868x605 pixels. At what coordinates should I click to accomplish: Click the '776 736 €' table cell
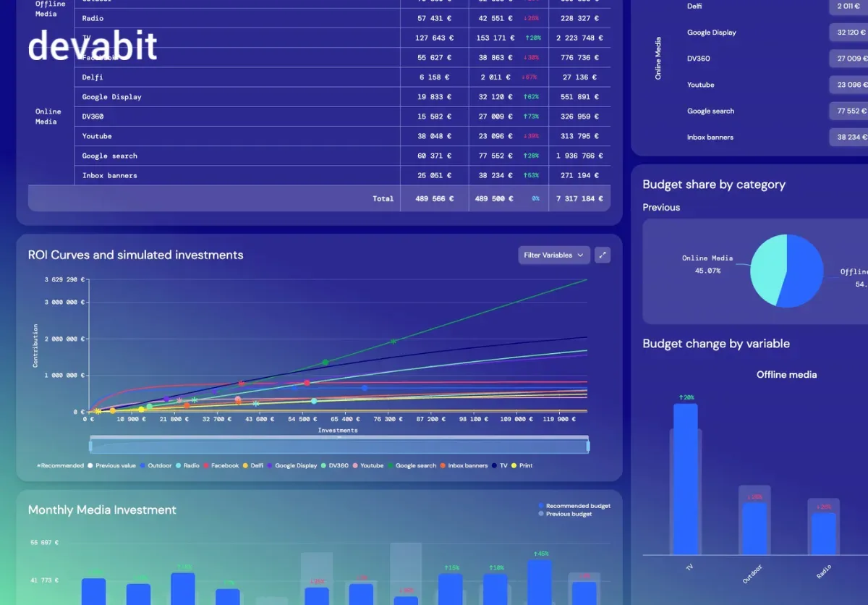coord(581,57)
